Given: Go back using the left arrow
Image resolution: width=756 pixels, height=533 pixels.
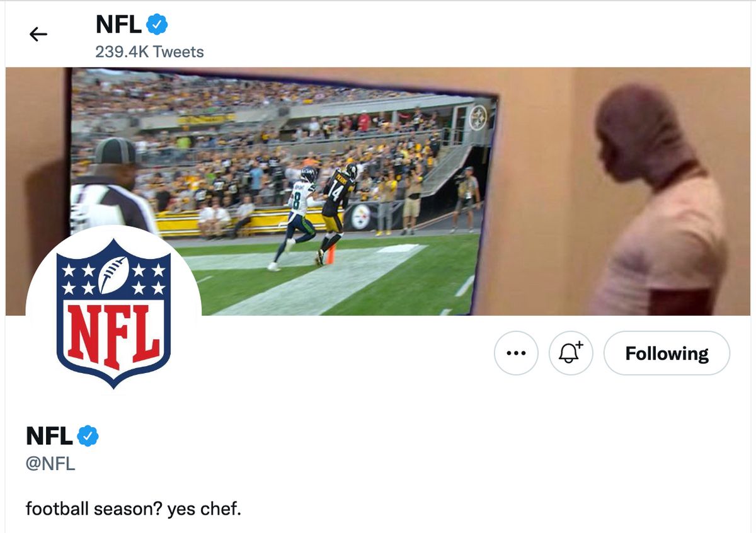Looking at the screenshot, I should click(38, 35).
